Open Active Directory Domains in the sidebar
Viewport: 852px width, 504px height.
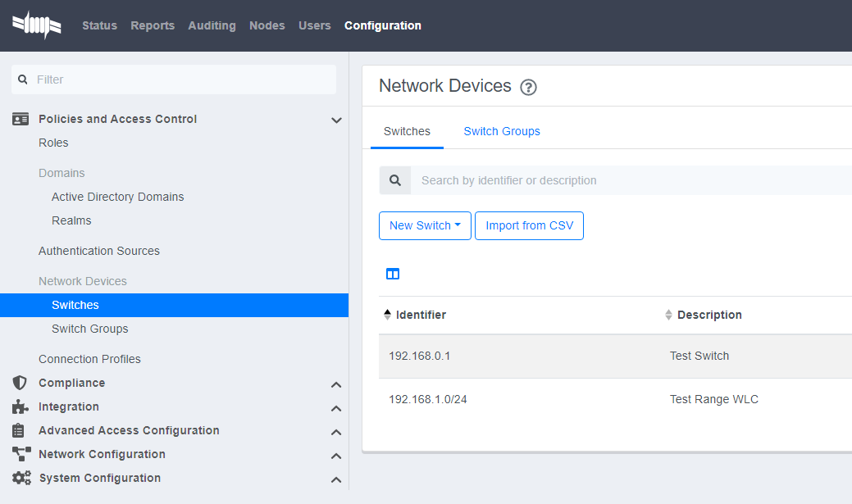coord(117,197)
